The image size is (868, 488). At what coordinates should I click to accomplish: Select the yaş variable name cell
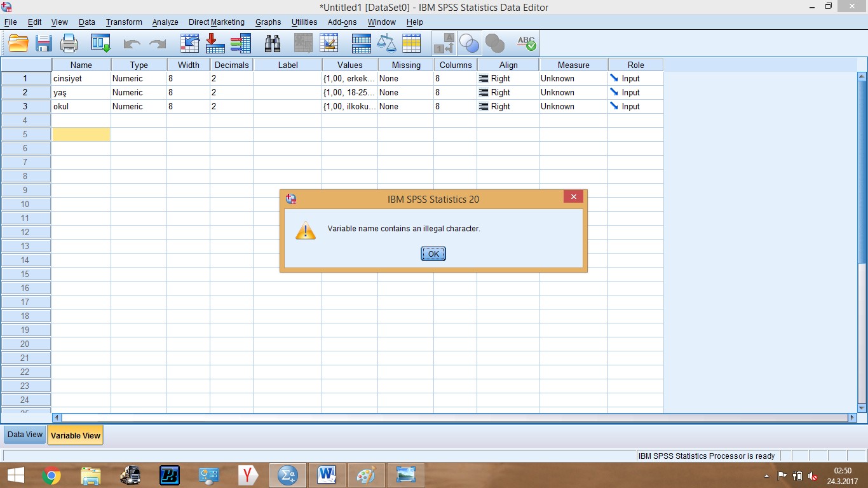click(x=81, y=93)
